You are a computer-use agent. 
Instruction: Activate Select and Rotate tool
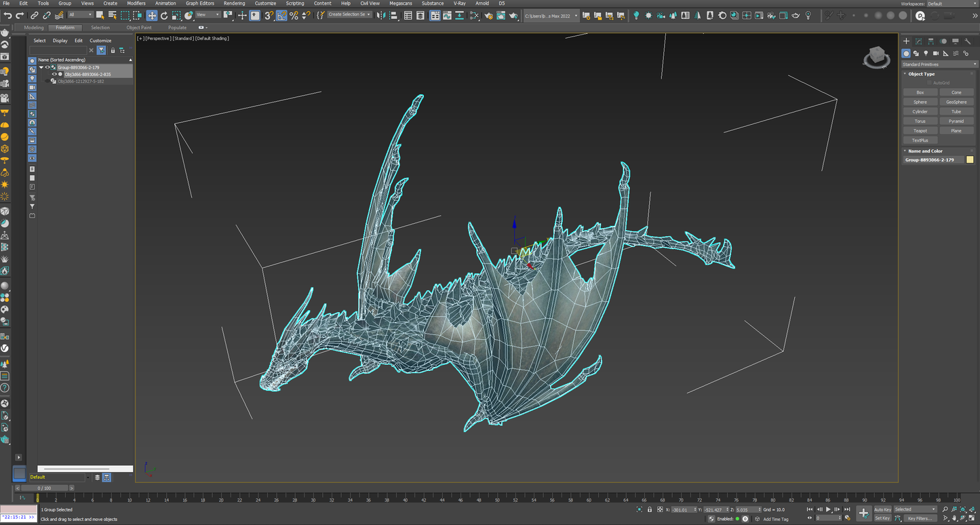[164, 15]
